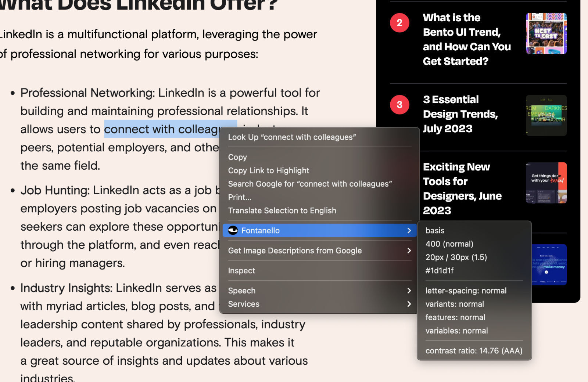Search Google for the selected text
588x382 pixels.
[310, 184]
